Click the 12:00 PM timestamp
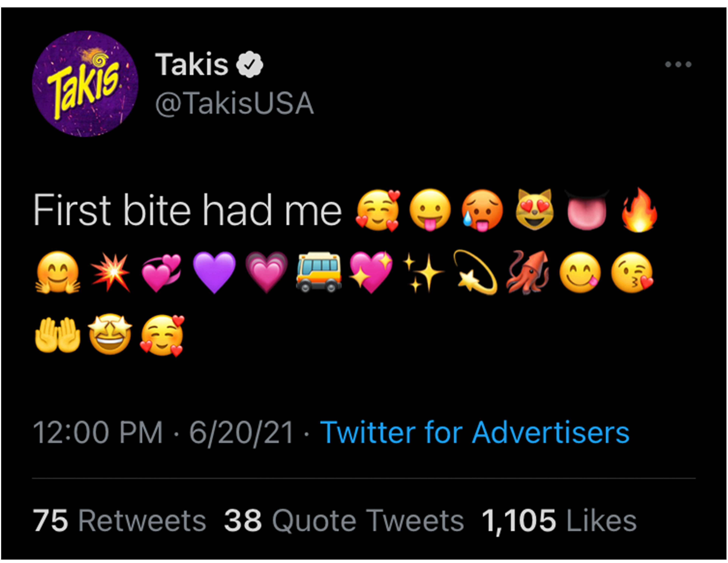This screenshot has height=563, width=728. (x=98, y=433)
